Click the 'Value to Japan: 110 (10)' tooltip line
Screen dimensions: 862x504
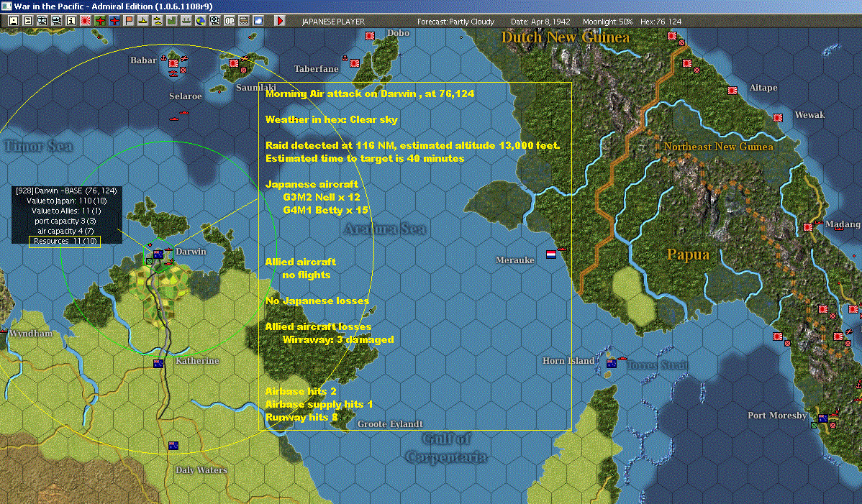[x=66, y=201]
